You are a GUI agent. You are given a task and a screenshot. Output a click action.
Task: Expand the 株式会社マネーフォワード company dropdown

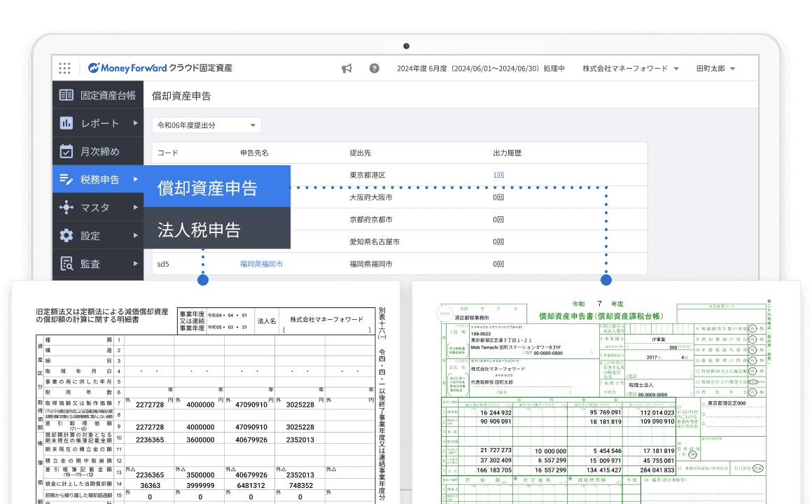(x=630, y=69)
